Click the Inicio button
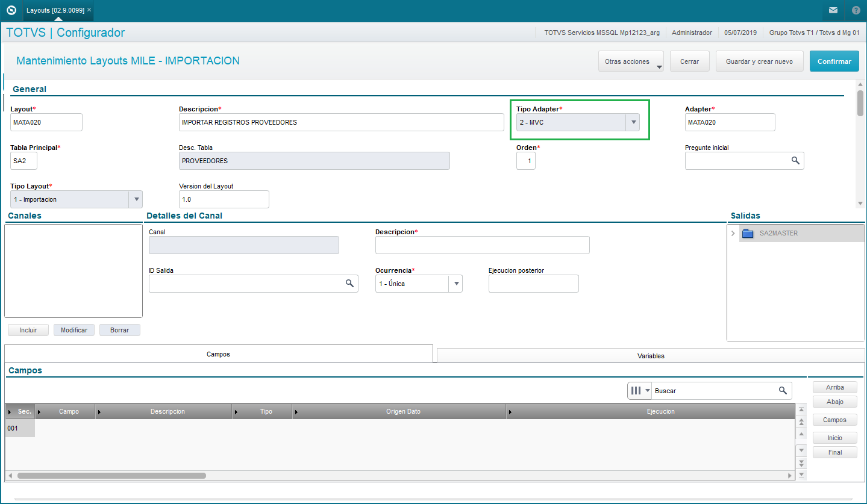Screen dimensions: 867x504 click(835, 438)
